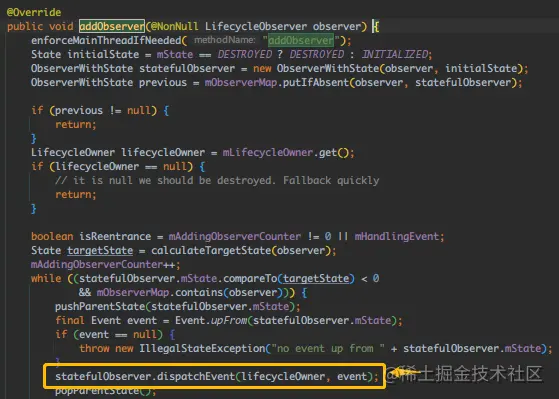The width and height of the screenshot is (559, 399).
Task: Click the methodName: parameter hint
Action: (x=225, y=40)
